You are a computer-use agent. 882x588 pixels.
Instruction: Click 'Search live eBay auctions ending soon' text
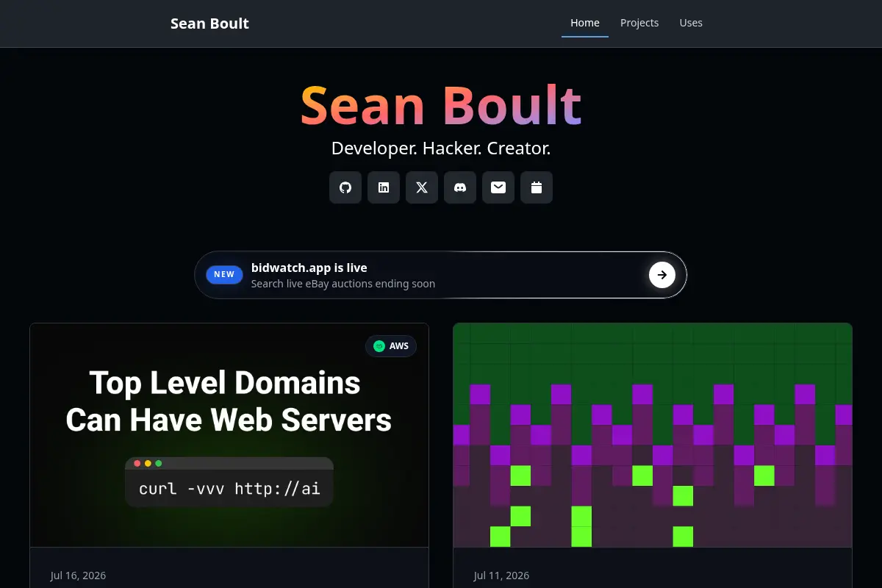(x=343, y=284)
